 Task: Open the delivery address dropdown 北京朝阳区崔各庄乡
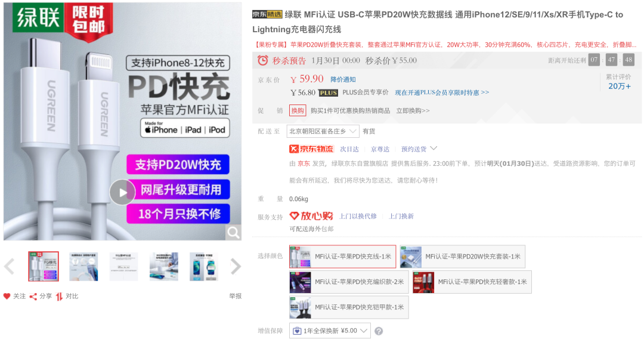pyautogui.click(x=323, y=131)
